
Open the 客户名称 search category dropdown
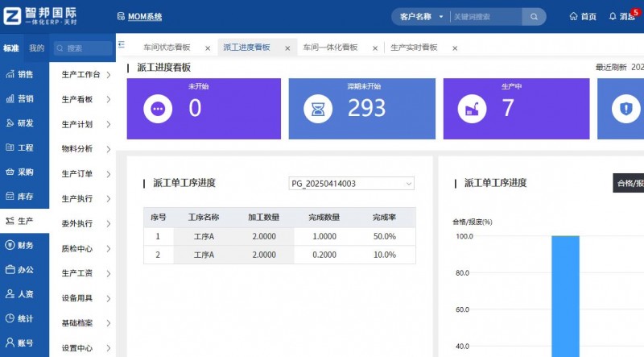[421, 17]
